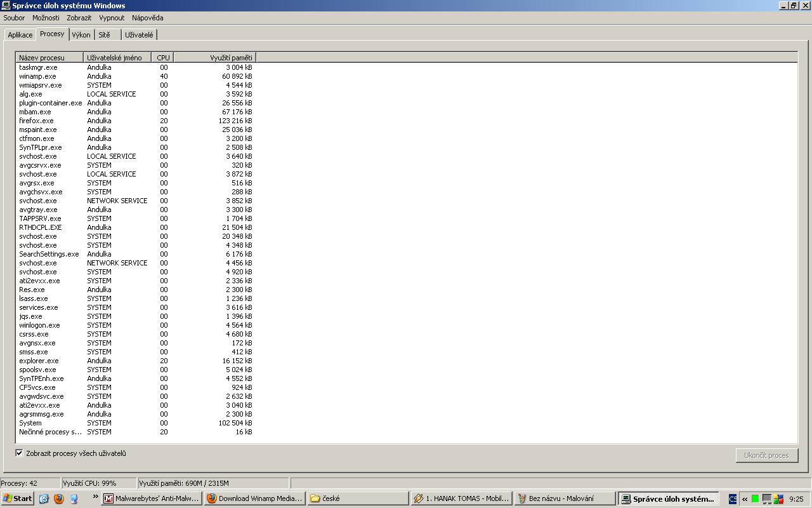
Task: Click the 'Ukončit proces' button
Action: click(x=766, y=455)
